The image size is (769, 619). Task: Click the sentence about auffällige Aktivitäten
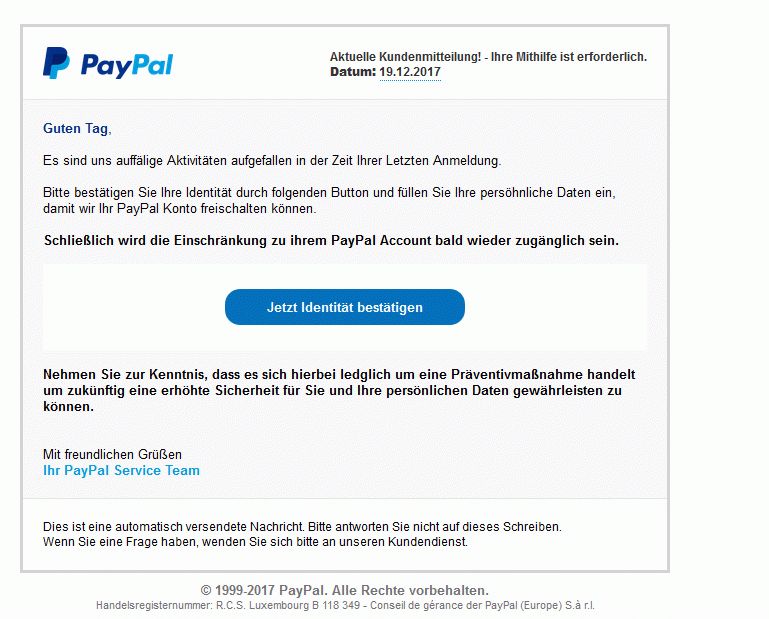point(272,160)
